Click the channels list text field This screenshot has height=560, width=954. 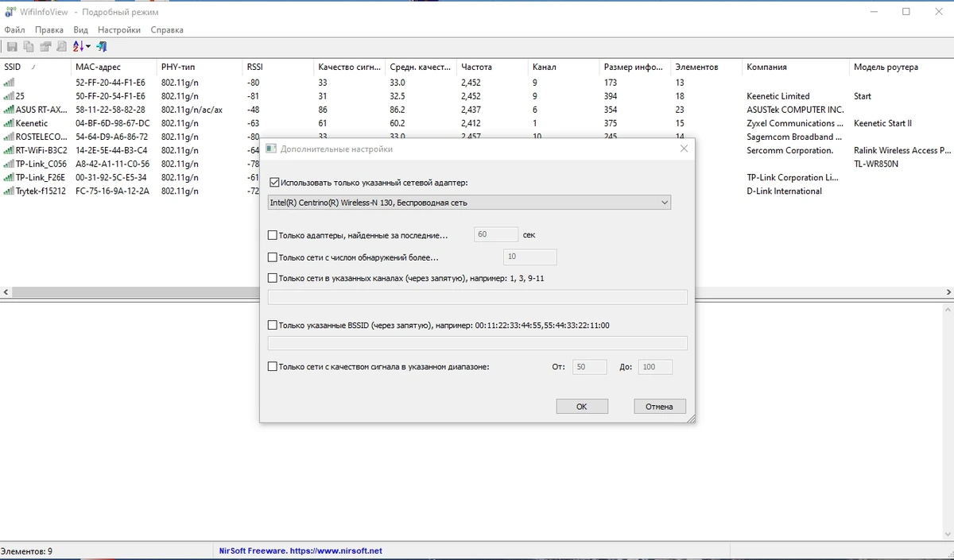coord(478,297)
